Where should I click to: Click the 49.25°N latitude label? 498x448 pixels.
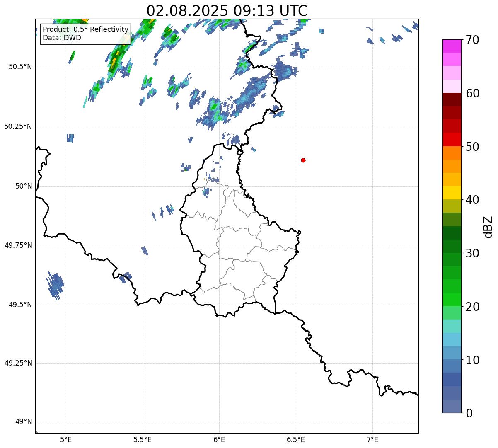pos(18,363)
